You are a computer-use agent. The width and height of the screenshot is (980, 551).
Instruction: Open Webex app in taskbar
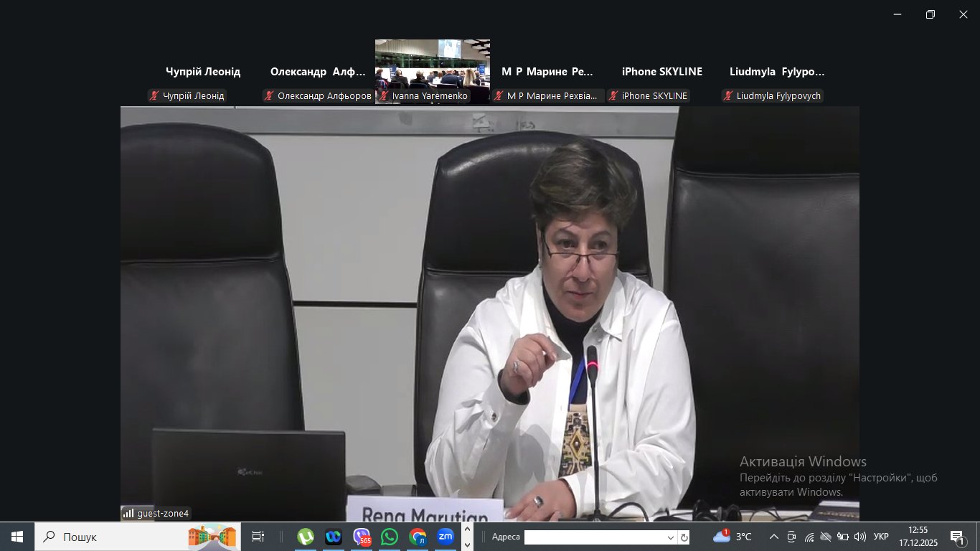(x=334, y=537)
